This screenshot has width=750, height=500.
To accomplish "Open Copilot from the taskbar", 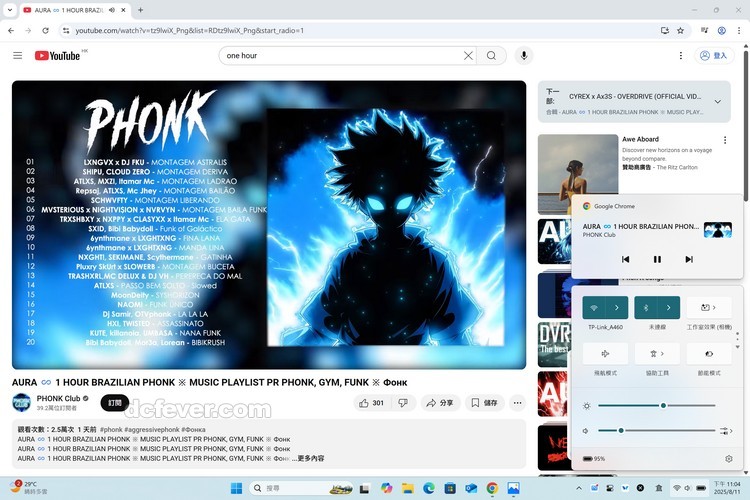I will 386,488.
